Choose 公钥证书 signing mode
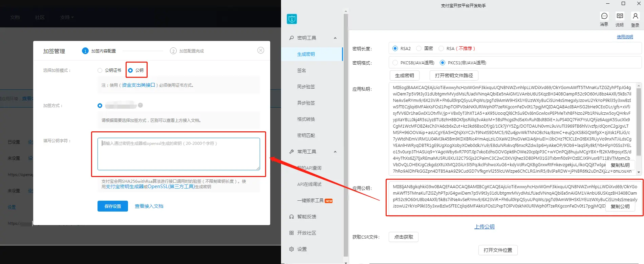Screen dimensions: 644x264 pyautogui.click(x=100, y=70)
